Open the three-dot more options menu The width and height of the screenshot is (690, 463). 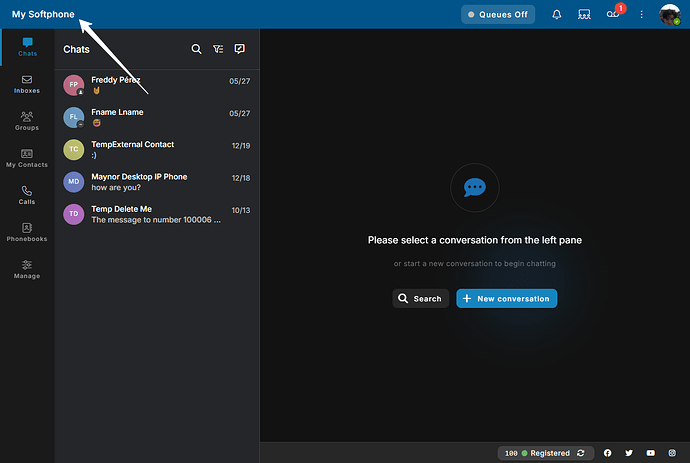(641, 15)
